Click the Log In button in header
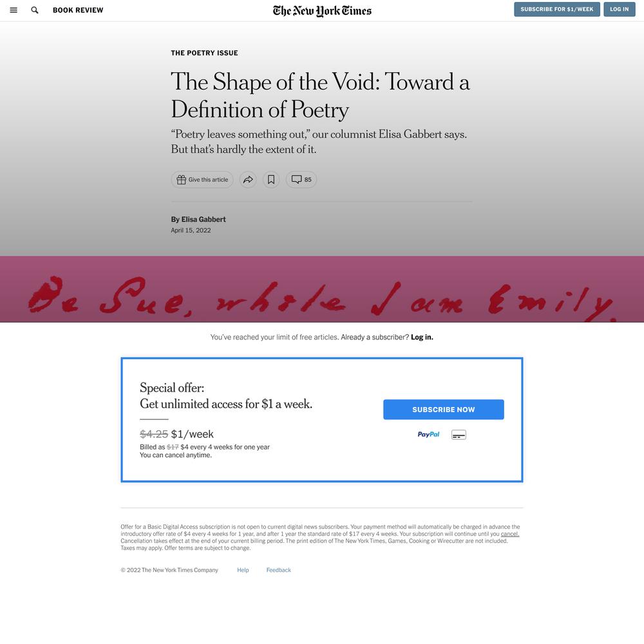Viewport: 644px width, 644px height. click(x=620, y=9)
